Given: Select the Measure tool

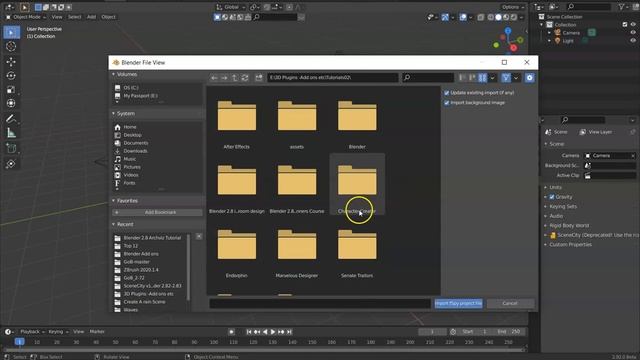Looking at the screenshot, I should pyautogui.click(x=11, y=133).
